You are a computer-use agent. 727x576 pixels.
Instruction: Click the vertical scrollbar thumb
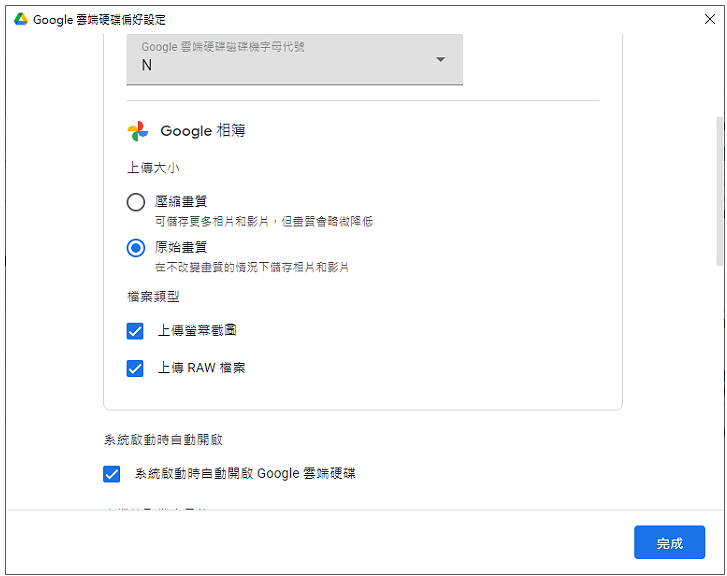(720, 191)
